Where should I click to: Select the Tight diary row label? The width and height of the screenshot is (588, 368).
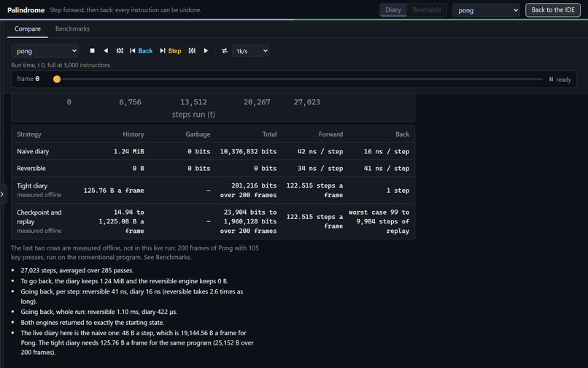32,185
